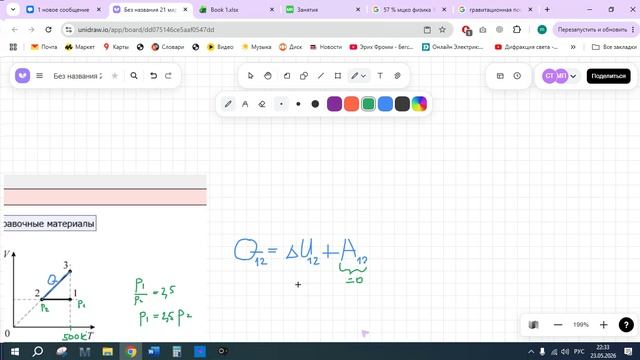Image resolution: width=640 pixels, height=360 pixels.
Task: Open the Unidraw home logo
Action: pyautogui.click(x=22, y=76)
